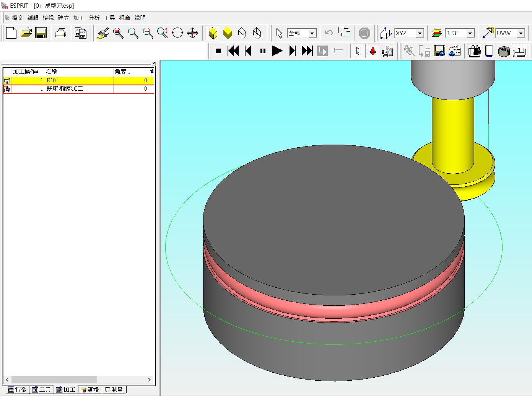Click the zoom window magnifier icon
Viewport: 532px width, 396px height.
coord(118,33)
